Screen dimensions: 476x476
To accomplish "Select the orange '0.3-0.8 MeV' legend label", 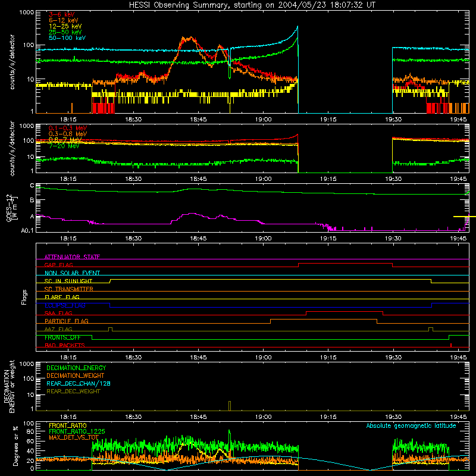I will tap(68, 134).
